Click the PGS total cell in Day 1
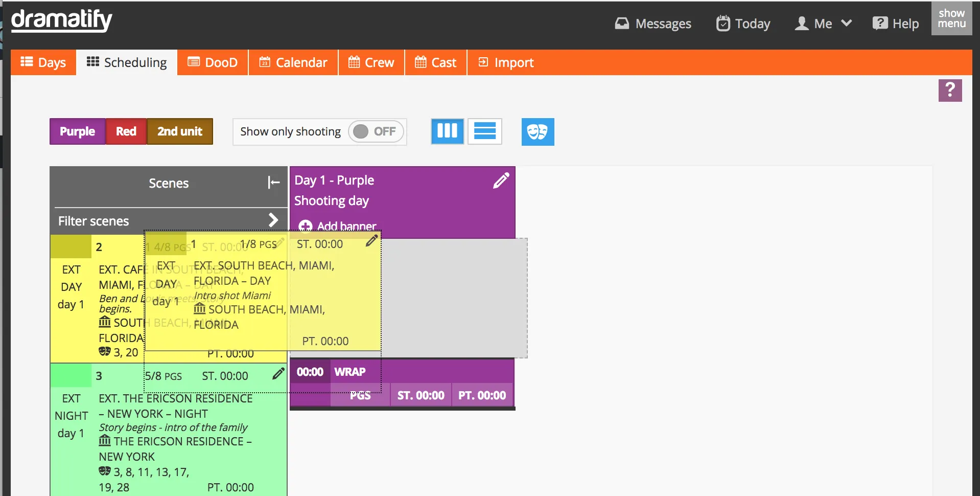 pos(360,395)
